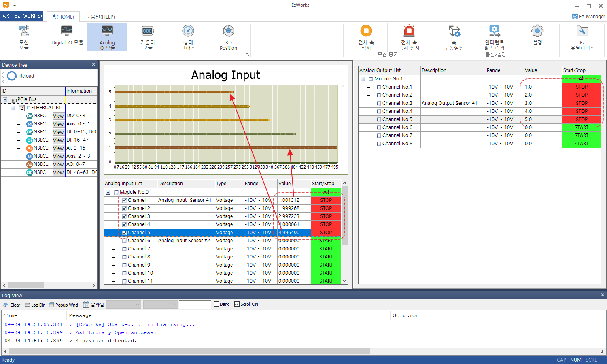
Task: Clear the log with Clear icon
Action: 6,305
